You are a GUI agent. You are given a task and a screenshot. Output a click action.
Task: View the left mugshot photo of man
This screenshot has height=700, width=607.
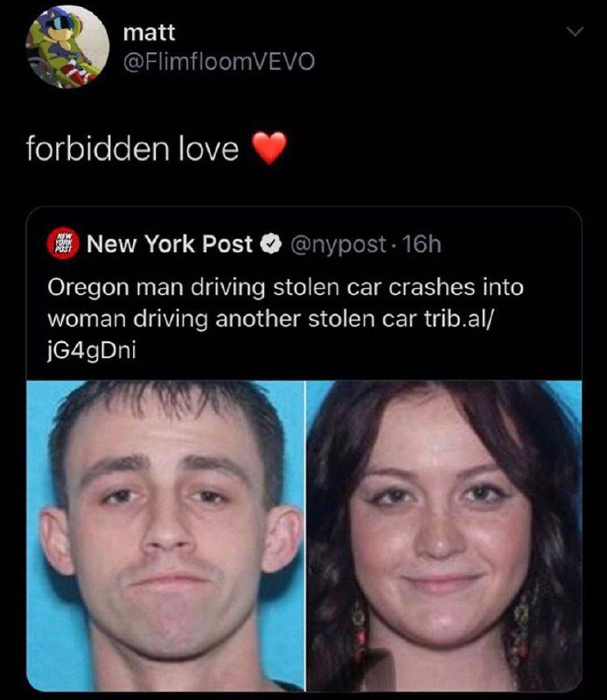165,535
